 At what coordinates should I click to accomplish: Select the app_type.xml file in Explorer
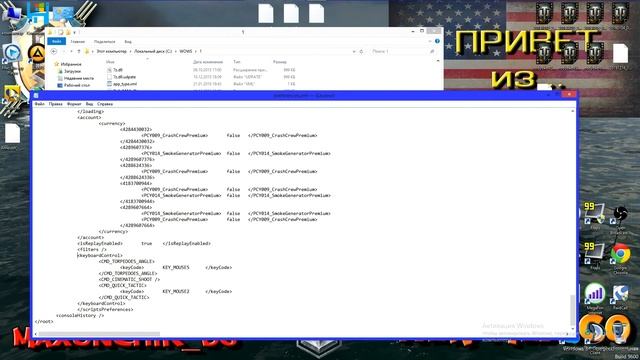(x=124, y=84)
